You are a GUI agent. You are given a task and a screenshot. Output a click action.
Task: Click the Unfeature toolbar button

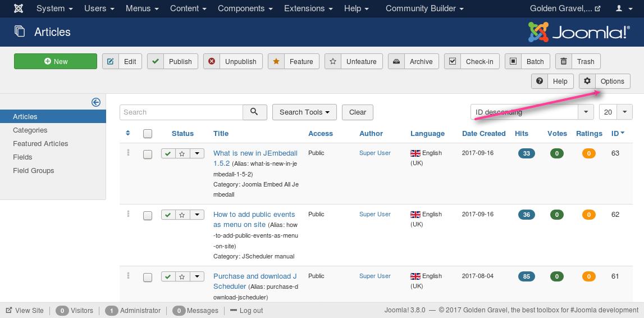354,61
